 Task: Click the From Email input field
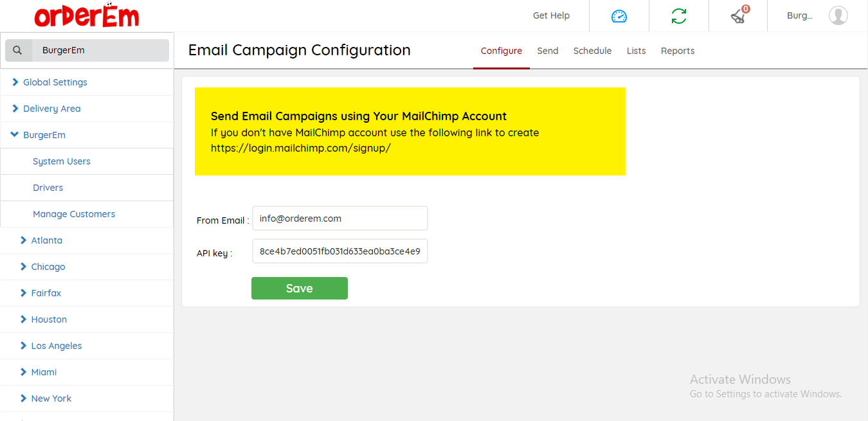tap(339, 219)
